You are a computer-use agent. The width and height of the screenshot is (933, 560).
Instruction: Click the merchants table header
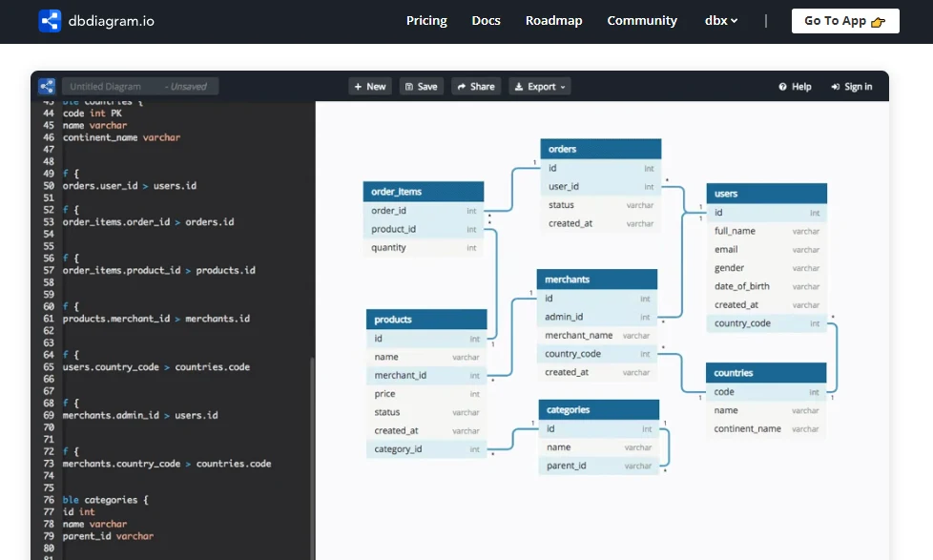[597, 280]
